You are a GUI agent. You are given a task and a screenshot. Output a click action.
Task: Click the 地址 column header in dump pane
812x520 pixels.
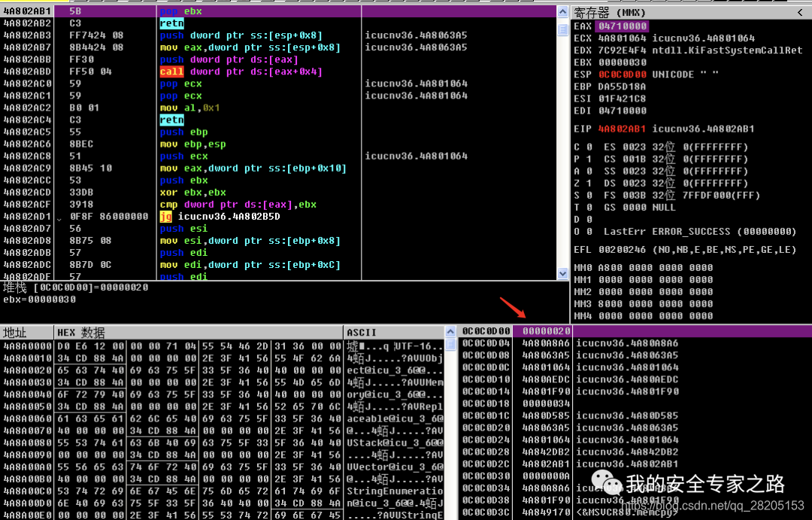(27, 333)
